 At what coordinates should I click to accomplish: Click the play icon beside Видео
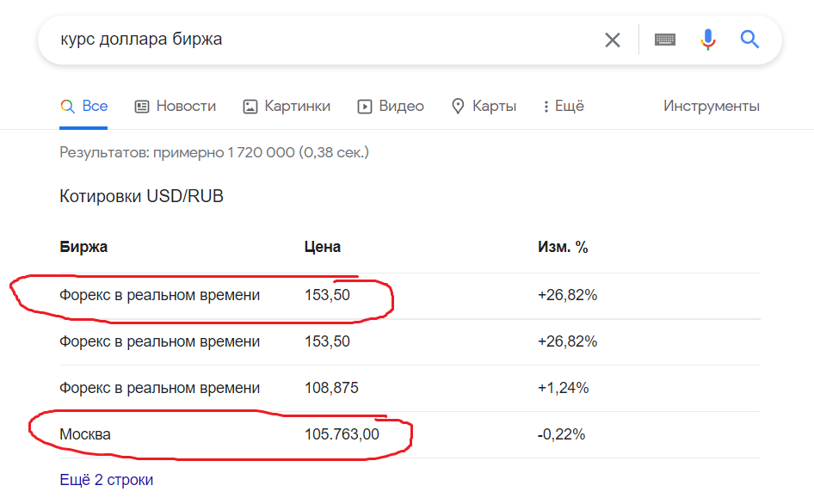pyautogui.click(x=365, y=107)
